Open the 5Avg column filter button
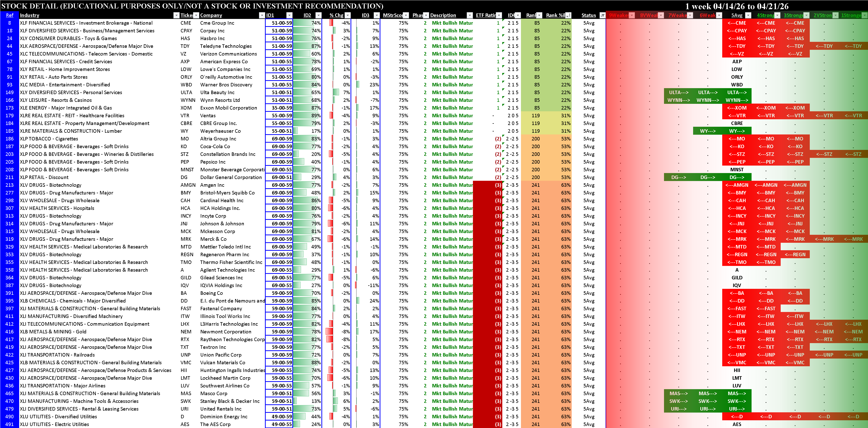This screenshot has height=428, width=868. 748,15
